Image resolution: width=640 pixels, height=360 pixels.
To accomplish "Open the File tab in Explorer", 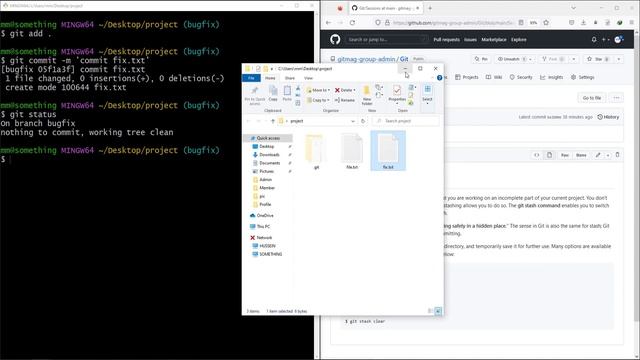I will (251, 78).
